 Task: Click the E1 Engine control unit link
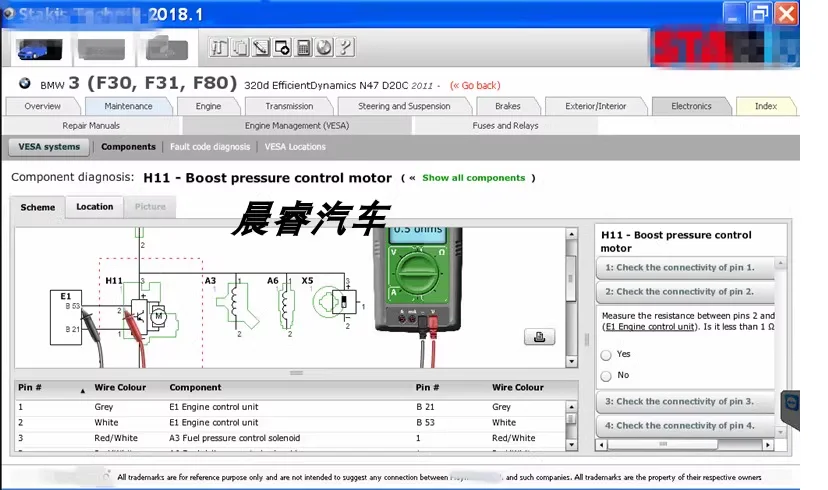(x=650, y=327)
